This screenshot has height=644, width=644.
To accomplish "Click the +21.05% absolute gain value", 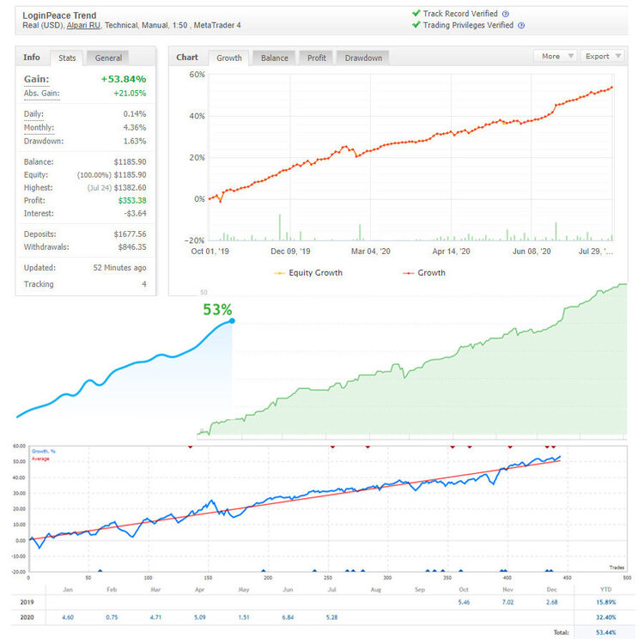I will point(130,94).
